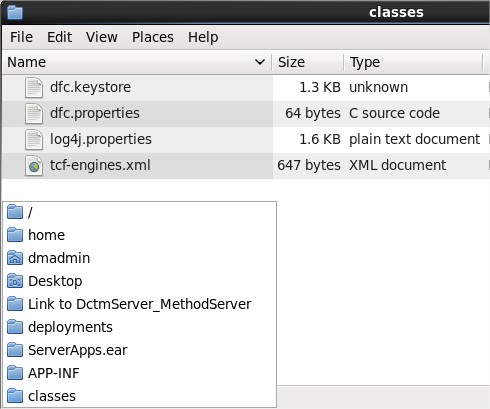Click the folder icon in the title bar
Image resolution: width=490 pixels, height=409 pixels.
coord(15,13)
